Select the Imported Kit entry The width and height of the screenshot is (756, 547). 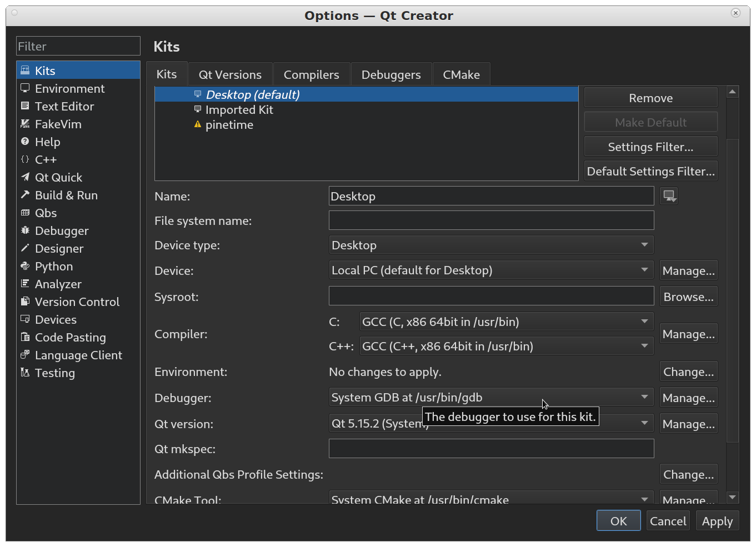[367, 109]
